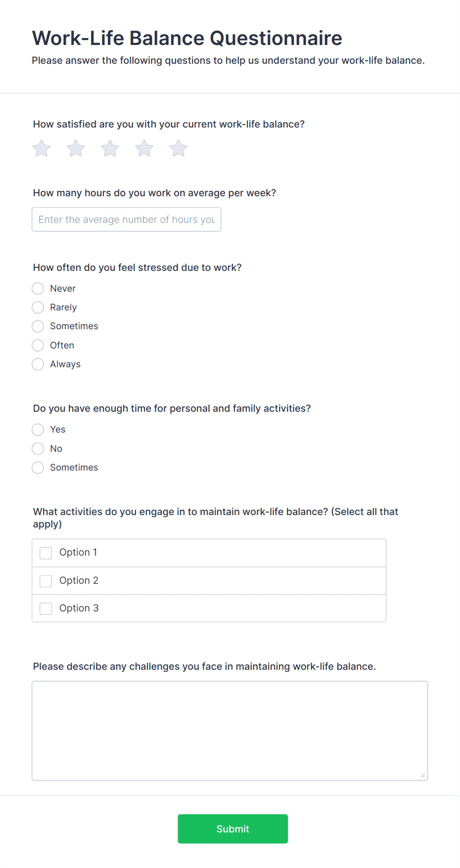Screen dimensions: 460x868
Task: Choose the fourth star rating
Action: click(144, 148)
